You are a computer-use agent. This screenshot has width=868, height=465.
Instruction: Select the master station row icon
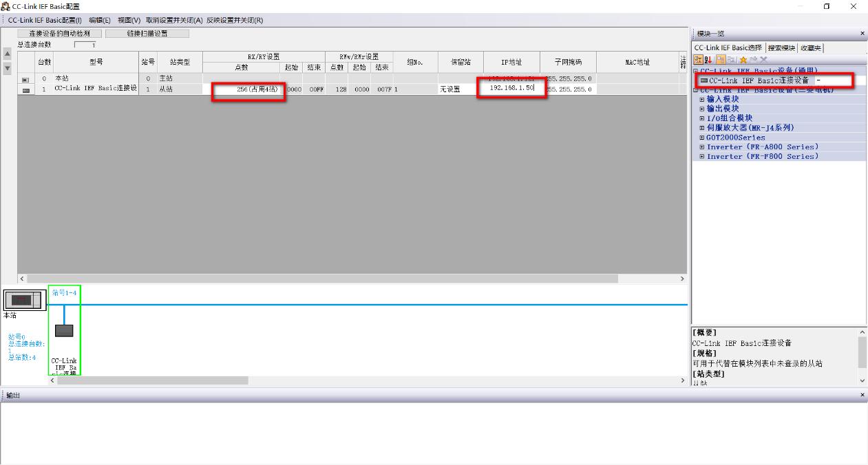tap(26, 79)
